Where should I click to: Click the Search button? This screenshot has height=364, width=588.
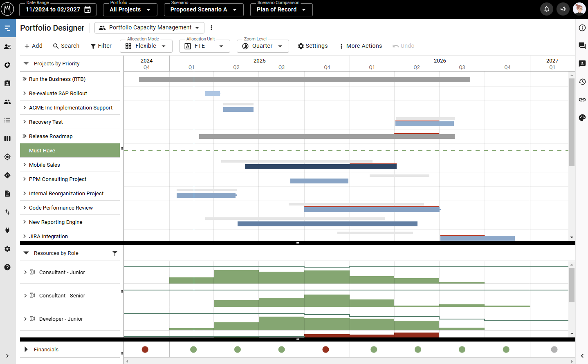coord(66,46)
